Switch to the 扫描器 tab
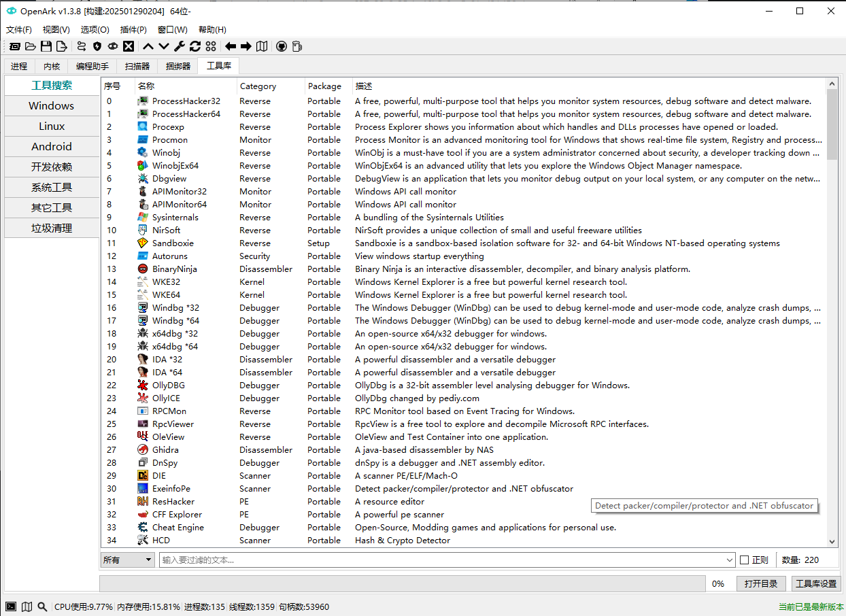This screenshot has height=616, width=846. (137, 66)
